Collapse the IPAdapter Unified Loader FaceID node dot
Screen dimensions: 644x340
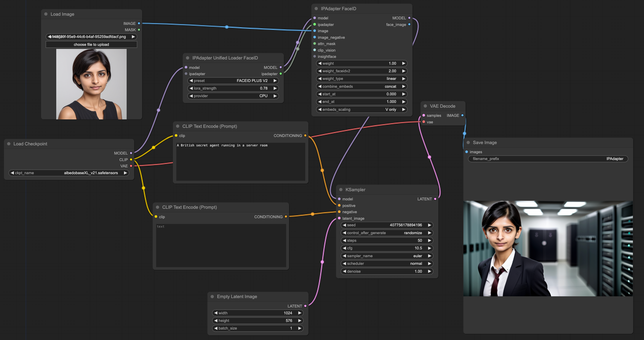(188, 58)
